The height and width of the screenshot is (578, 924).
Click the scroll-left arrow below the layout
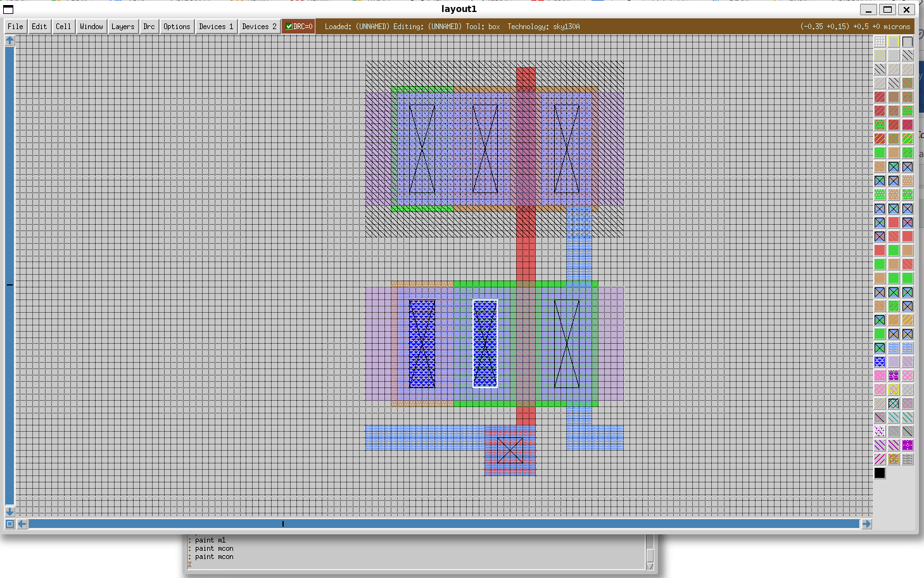tap(22, 524)
